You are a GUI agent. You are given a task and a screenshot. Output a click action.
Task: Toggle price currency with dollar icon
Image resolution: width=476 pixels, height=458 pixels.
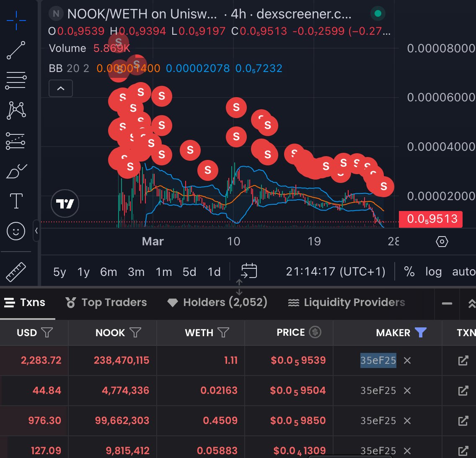coord(315,332)
